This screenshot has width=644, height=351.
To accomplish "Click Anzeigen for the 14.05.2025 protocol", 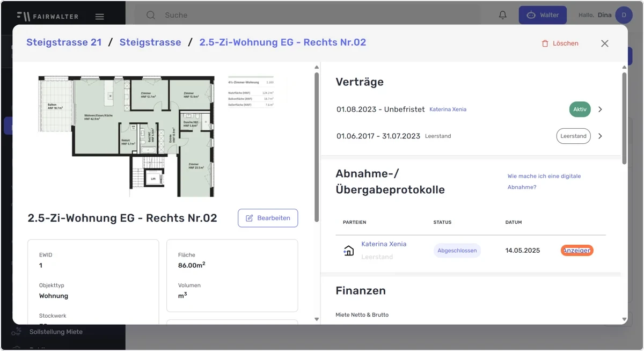I will coord(577,251).
